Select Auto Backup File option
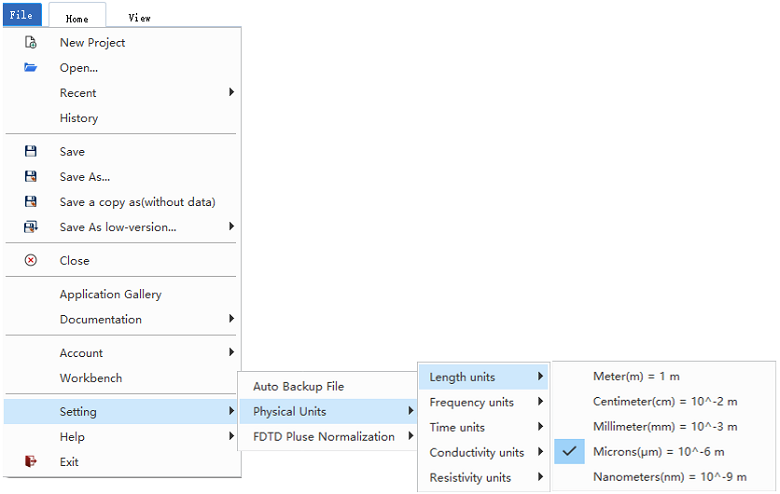The width and height of the screenshot is (780, 494). pyautogui.click(x=328, y=387)
